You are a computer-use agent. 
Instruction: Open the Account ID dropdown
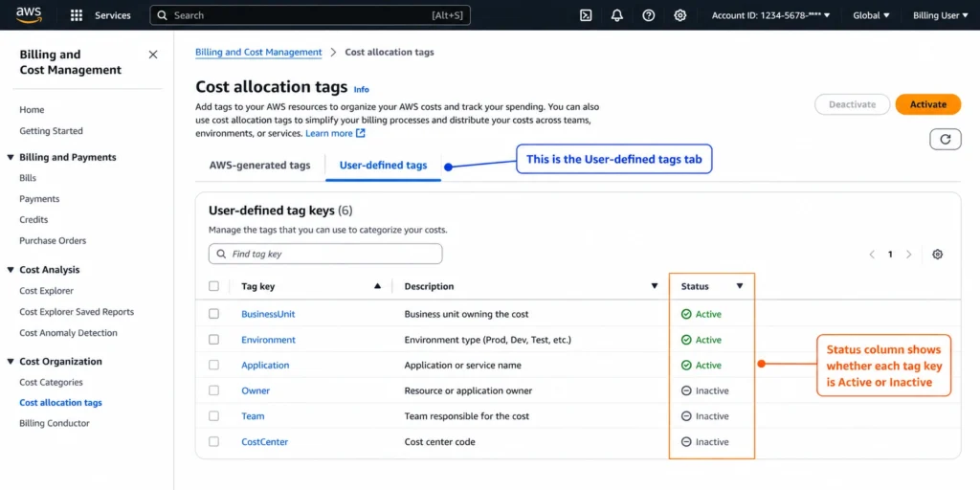[x=770, y=15]
